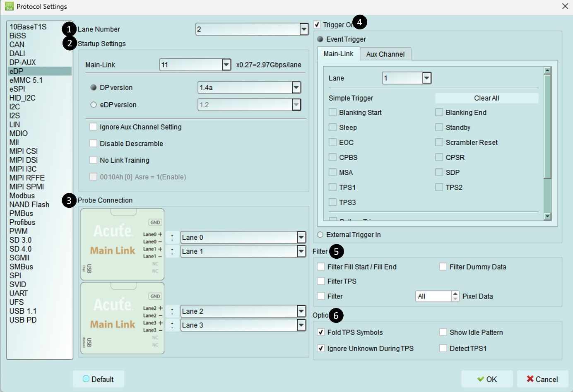Choose External Trigger In option

(x=320, y=235)
